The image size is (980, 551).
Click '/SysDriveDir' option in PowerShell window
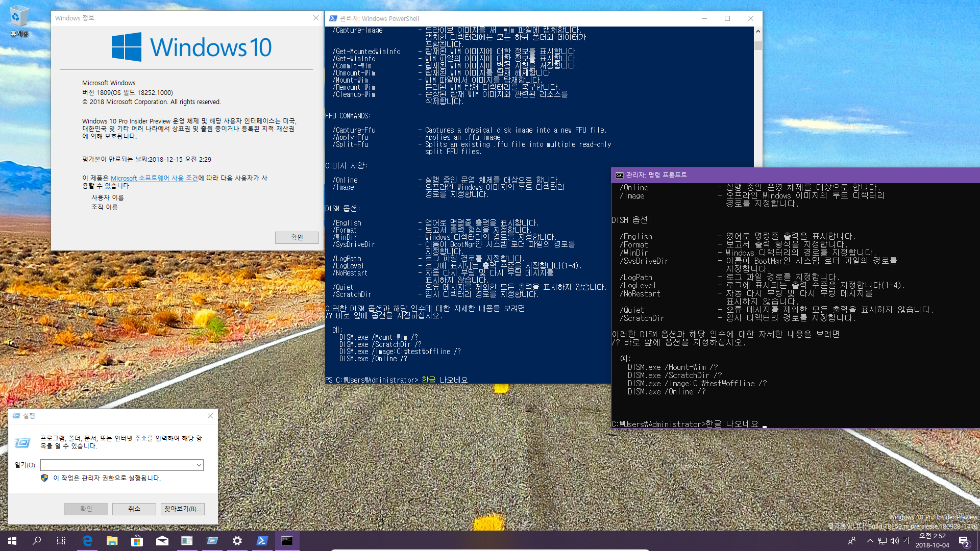pyautogui.click(x=354, y=244)
